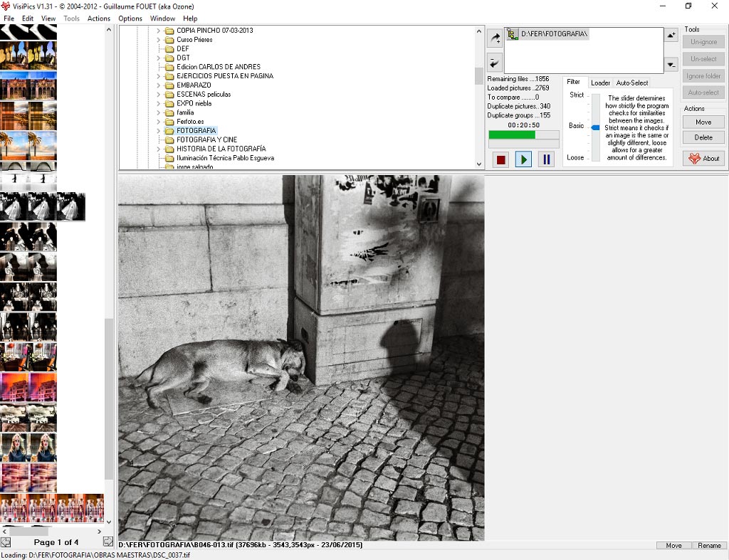
Task: Open the File menu
Action: click(9, 19)
